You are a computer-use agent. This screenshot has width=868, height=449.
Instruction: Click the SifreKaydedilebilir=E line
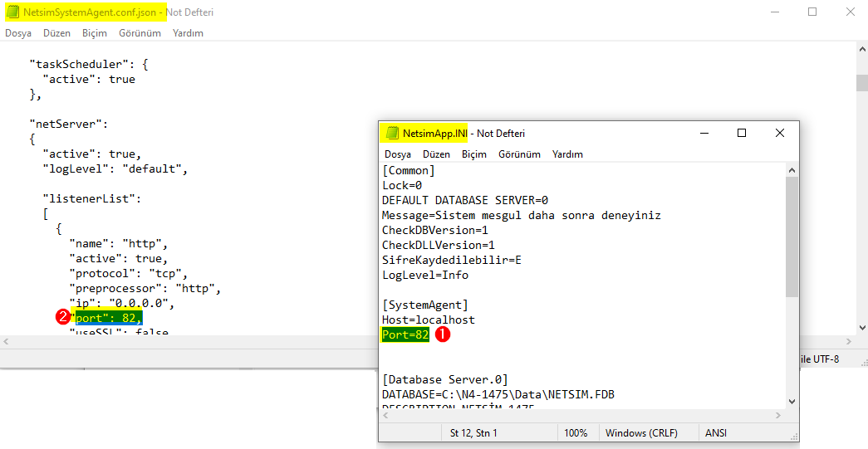tap(452, 260)
